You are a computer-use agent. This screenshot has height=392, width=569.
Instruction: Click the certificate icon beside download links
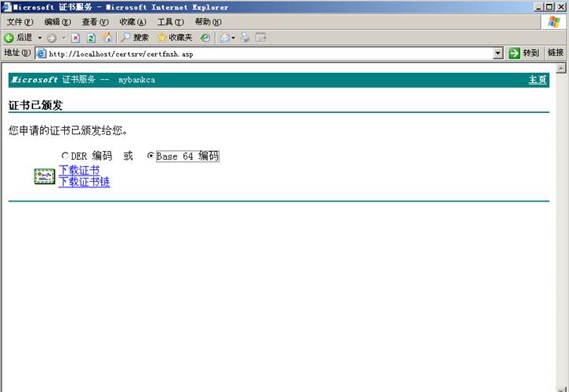44,176
